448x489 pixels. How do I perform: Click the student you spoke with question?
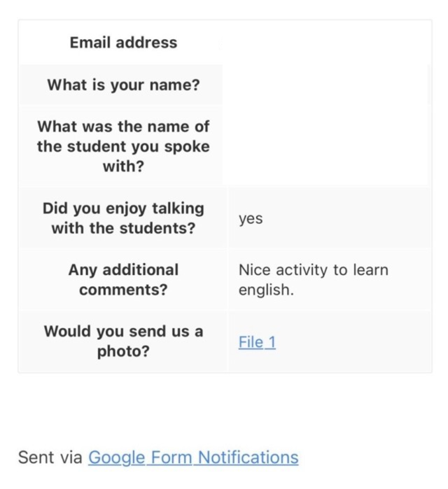pyautogui.click(x=123, y=146)
